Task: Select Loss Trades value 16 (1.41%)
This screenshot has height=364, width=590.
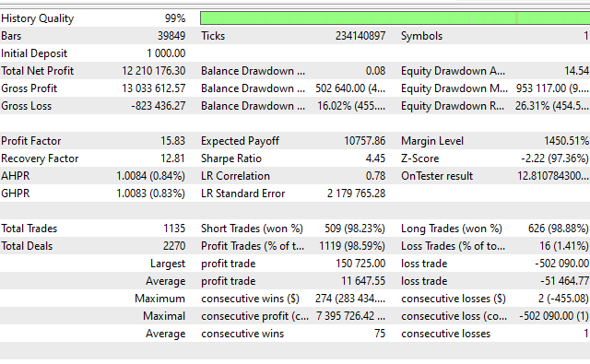Action: click(564, 246)
